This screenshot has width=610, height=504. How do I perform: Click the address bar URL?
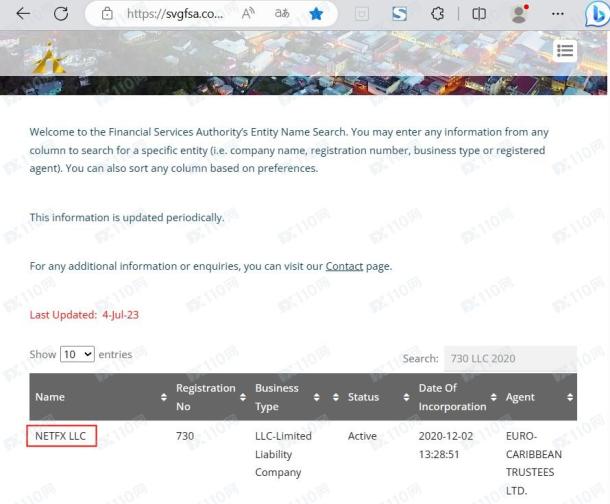[180, 15]
